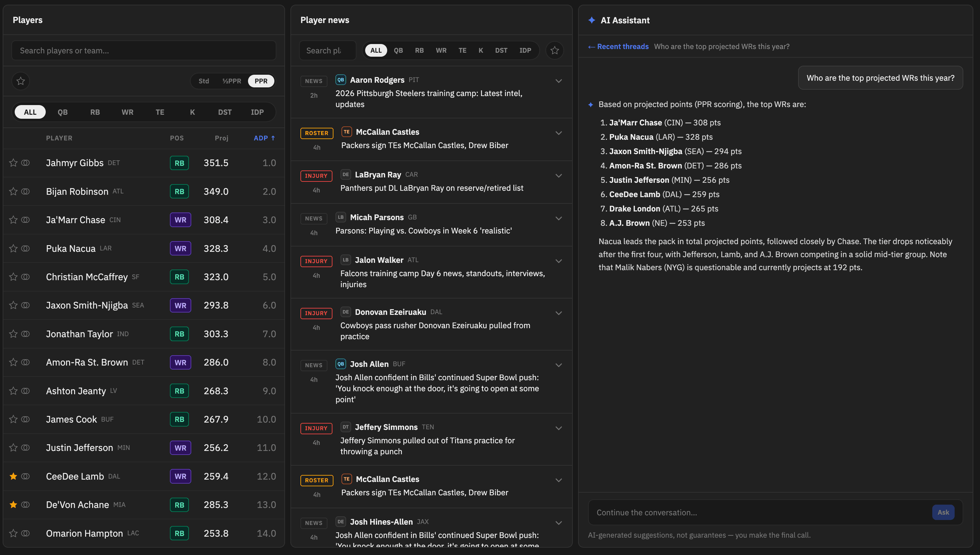Select Puka Nacua's overlapping-circles compare icon
980x555 pixels.
[26, 248]
